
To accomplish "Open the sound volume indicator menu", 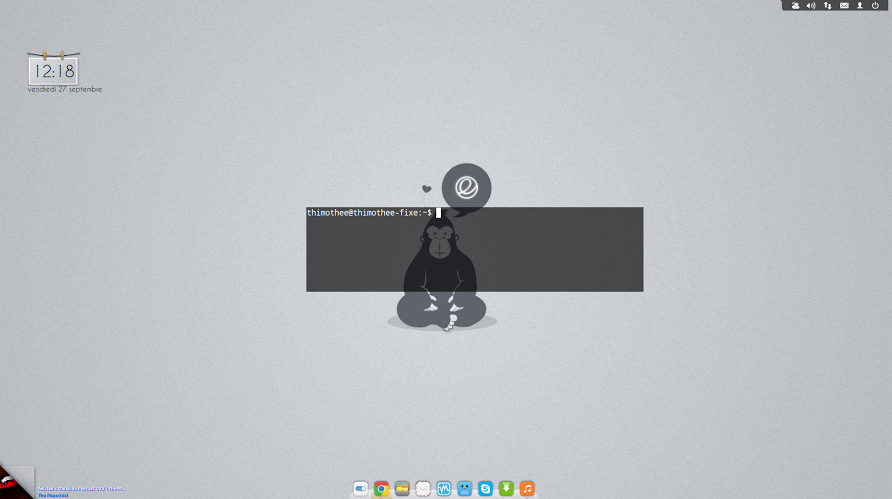I will tap(811, 6).
